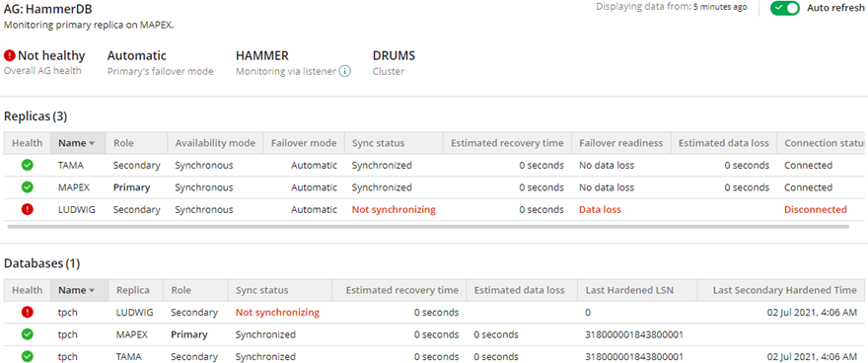The width and height of the screenshot is (868, 363).
Task: Click MAPEX in the Databases Replica column
Action: tap(131, 334)
